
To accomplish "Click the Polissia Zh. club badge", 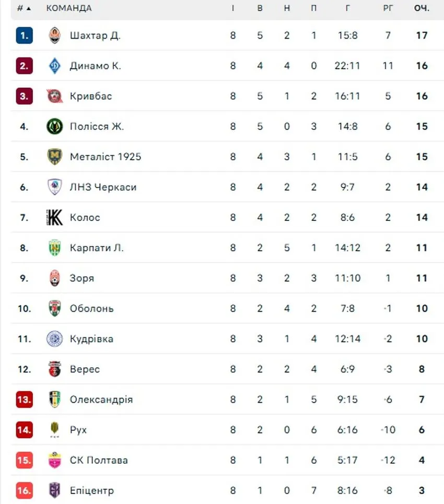I will tap(54, 126).
